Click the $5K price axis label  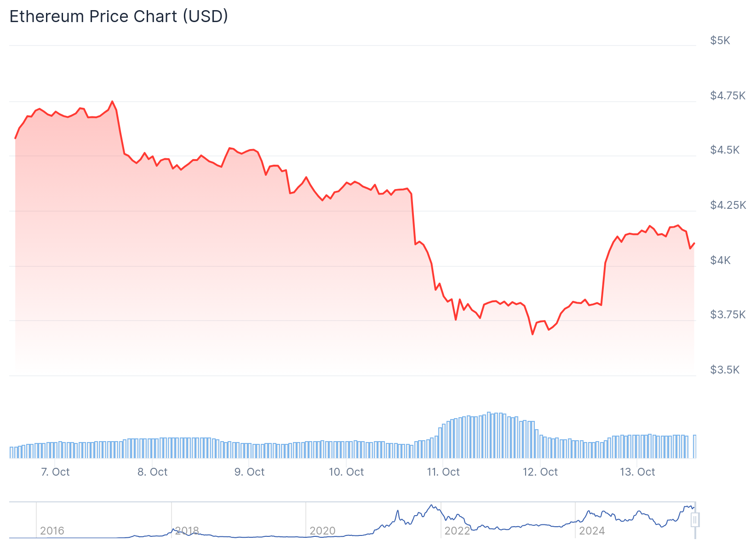point(720,40)
